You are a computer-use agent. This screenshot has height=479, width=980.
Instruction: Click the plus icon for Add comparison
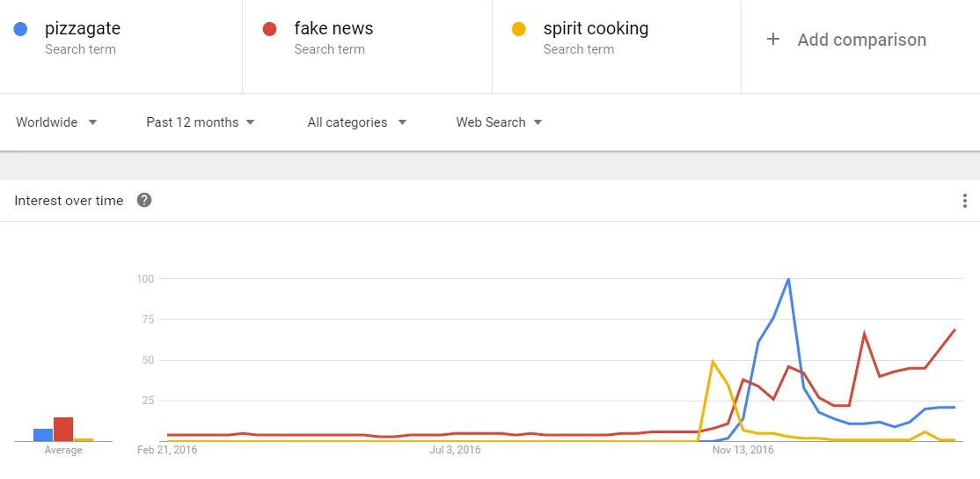point(773,40)
